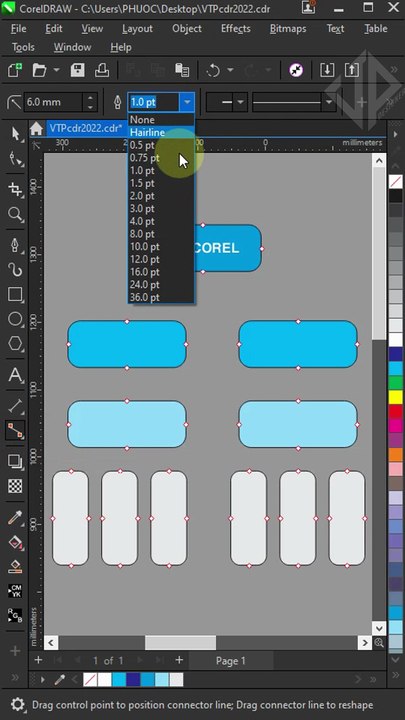
Task: Switch to the Page 1 tab
Action: click(x=231, y=661)
